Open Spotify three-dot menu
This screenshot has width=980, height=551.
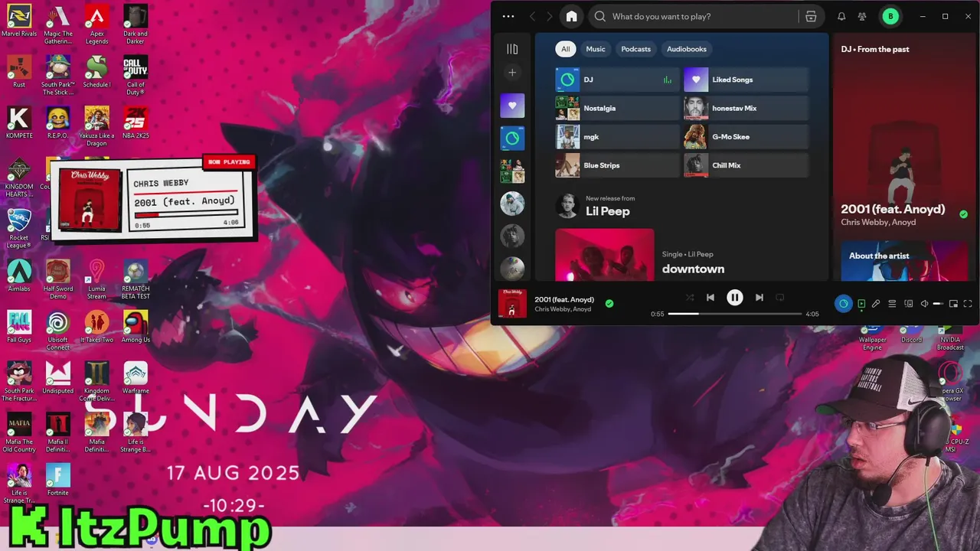(508, 16)
